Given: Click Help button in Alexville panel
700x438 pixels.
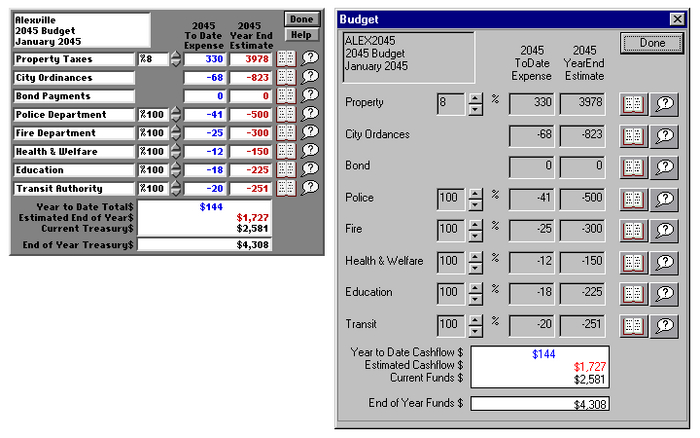Looking at the screenshot, I should [301, 35].
